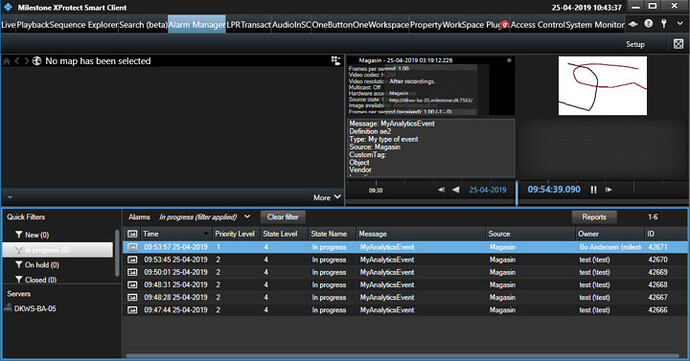
Task: Click the map home icon
Action: click(x=7, y=61)
